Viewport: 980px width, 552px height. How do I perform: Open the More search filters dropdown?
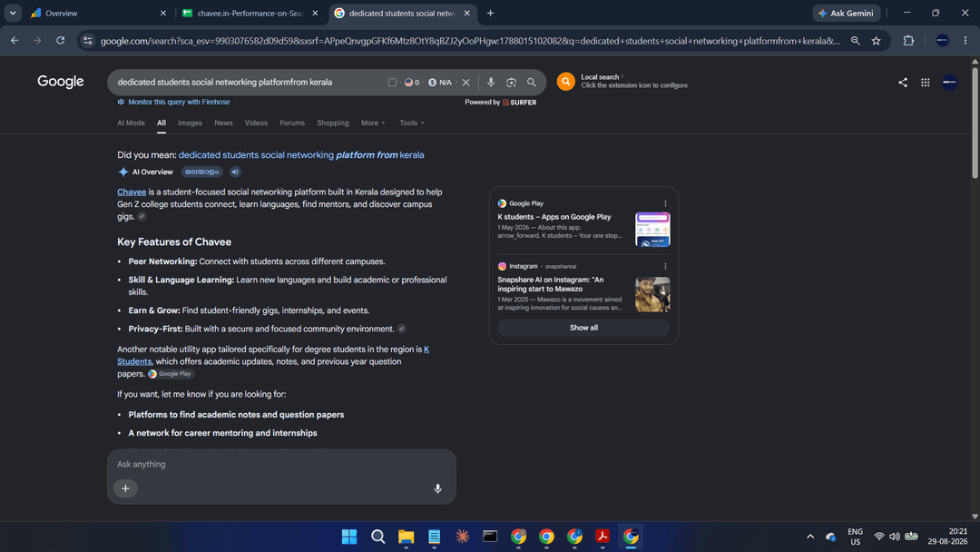coord(373,123)
